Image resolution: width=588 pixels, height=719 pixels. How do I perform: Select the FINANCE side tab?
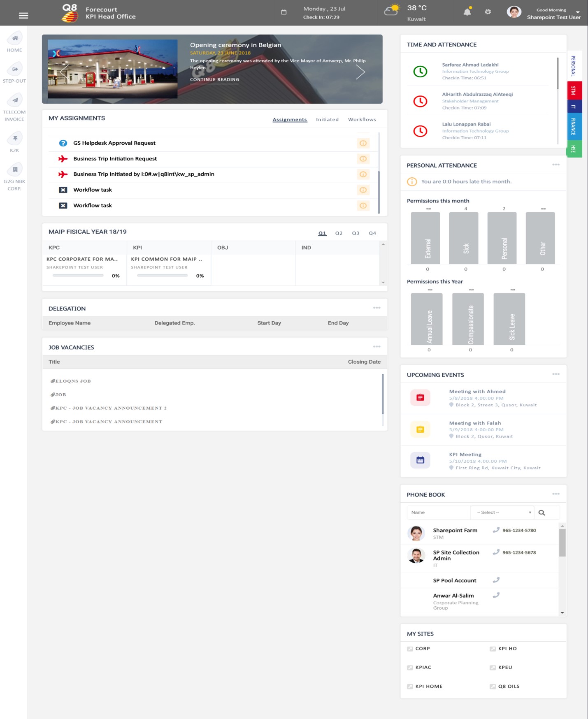coord(574,126)
